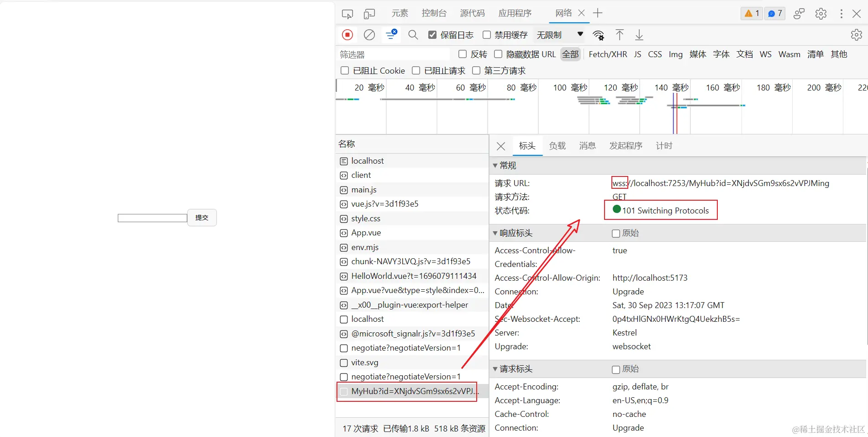This screenshot has height=437, width=868.
Task: Select the 消息 details tab
Action: [x=587, y=146]
